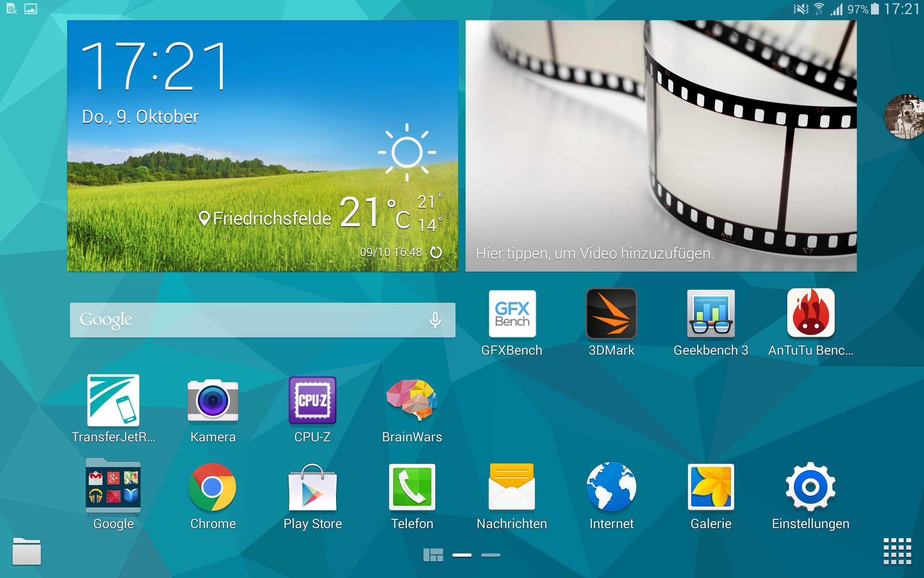Open Geekbench 3
The height and width of the screenshot is (578, 924).
pos(711,314)
